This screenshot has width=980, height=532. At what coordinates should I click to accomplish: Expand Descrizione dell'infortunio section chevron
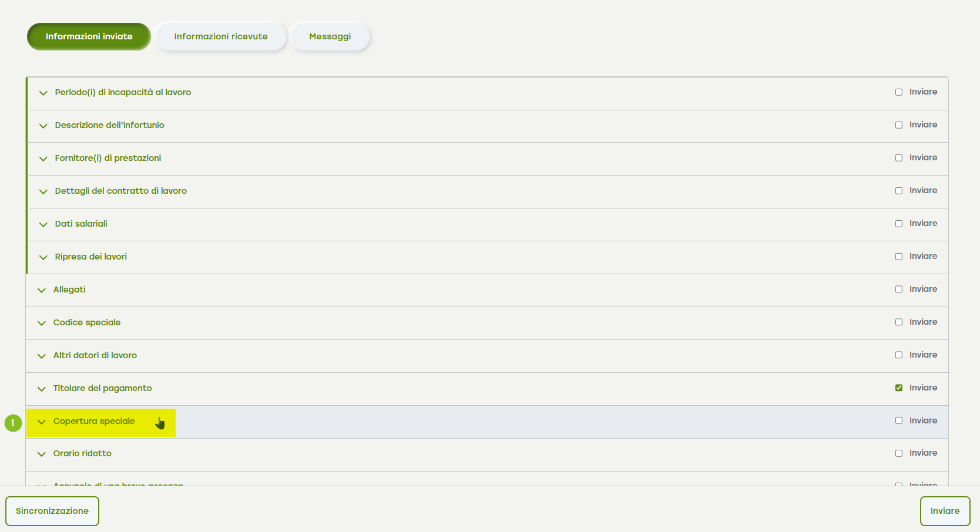click(43, 126)
